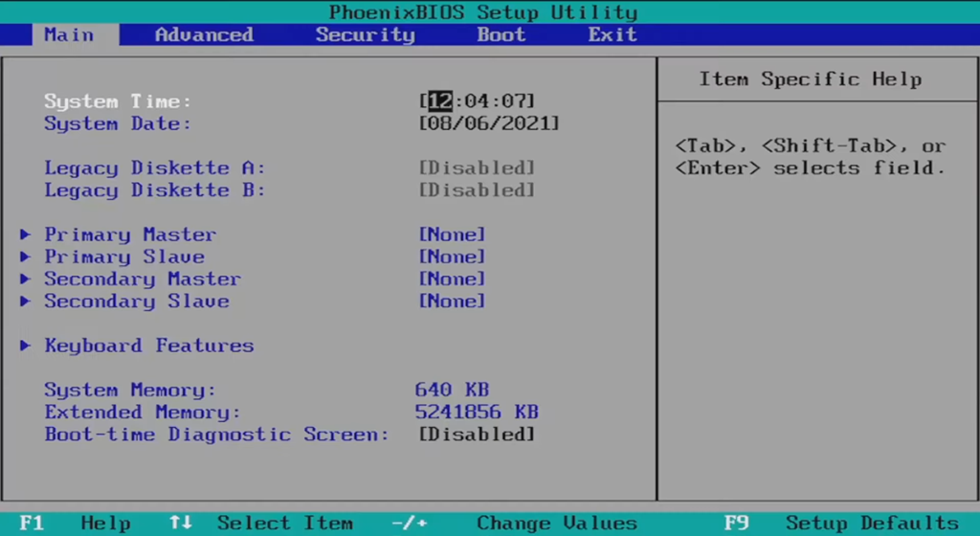The width and height of the screenshot is (980, 536).
Task: Select the Secondary Master label
Action: point(143,279)
